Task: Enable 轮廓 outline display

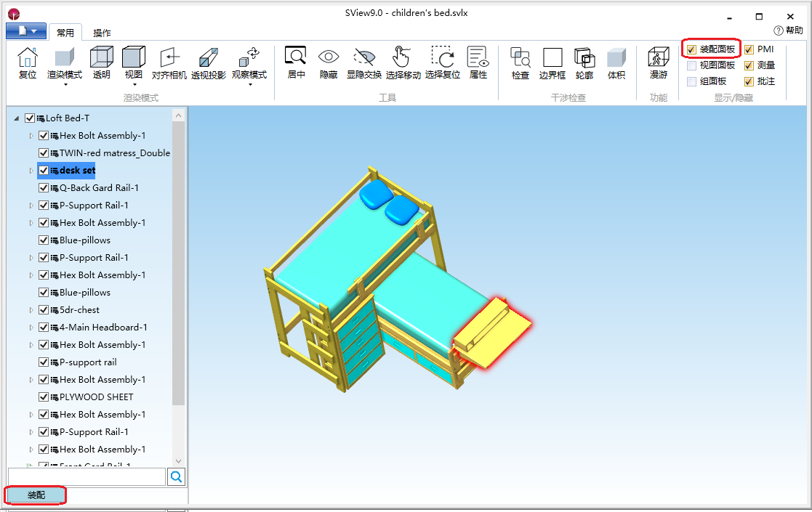Action: pyautogui.click(x=584, y=57)
